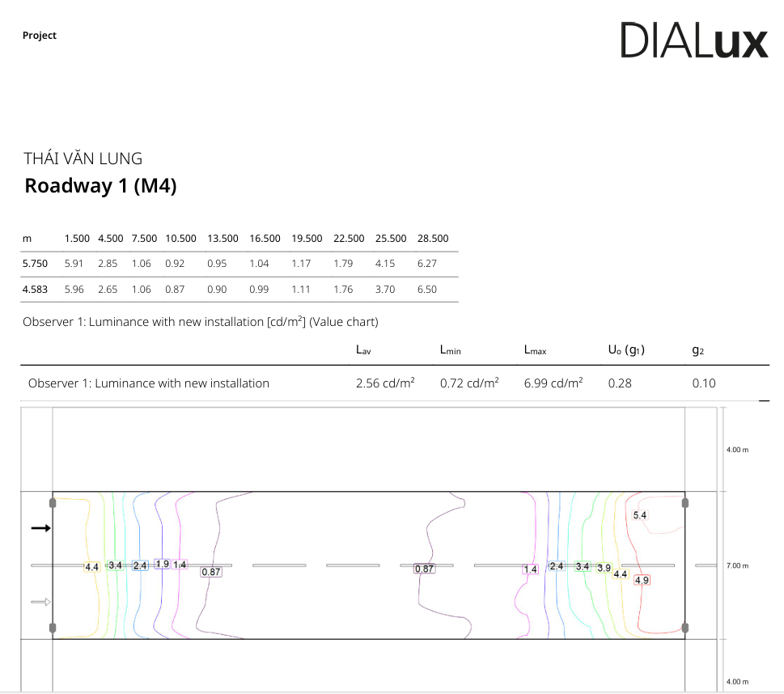
Task: Click the black observer direction arrow
Action: [x=40, y=528]
